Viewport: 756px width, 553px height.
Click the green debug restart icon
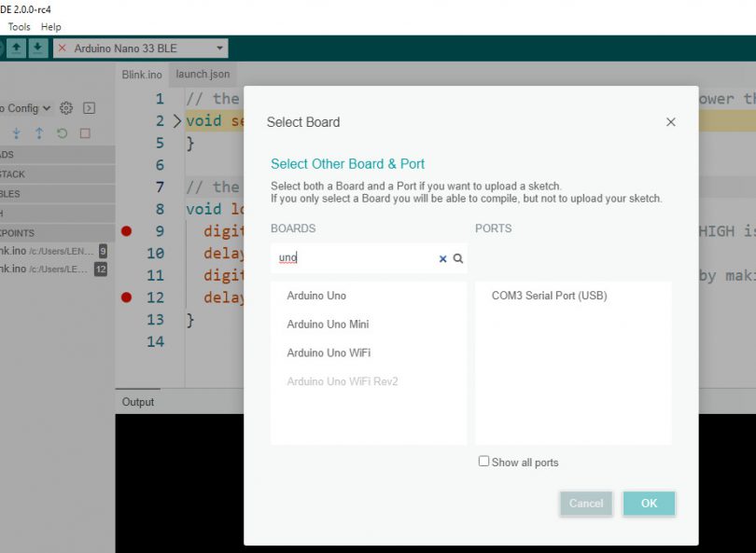(x=62, y=133)
